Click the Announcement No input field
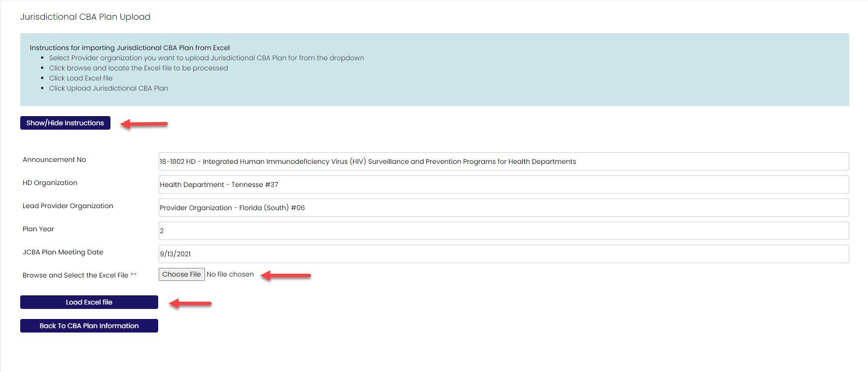The image size is (868, 372). [x=503, y=161]
